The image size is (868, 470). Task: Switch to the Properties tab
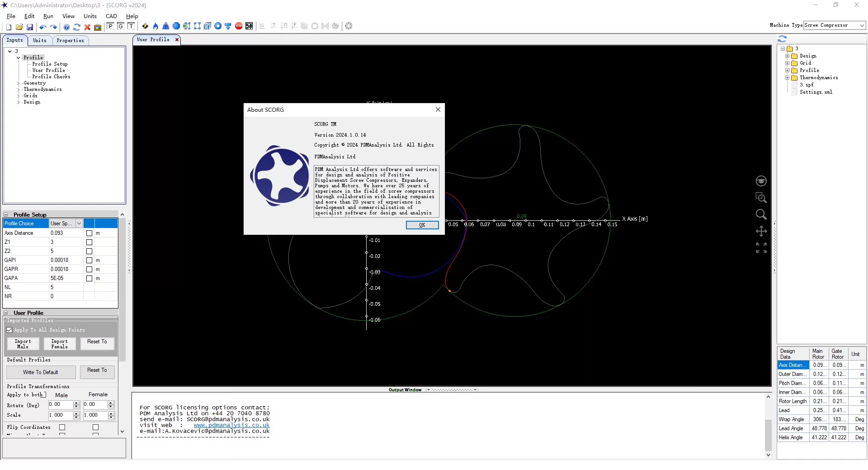70,41
